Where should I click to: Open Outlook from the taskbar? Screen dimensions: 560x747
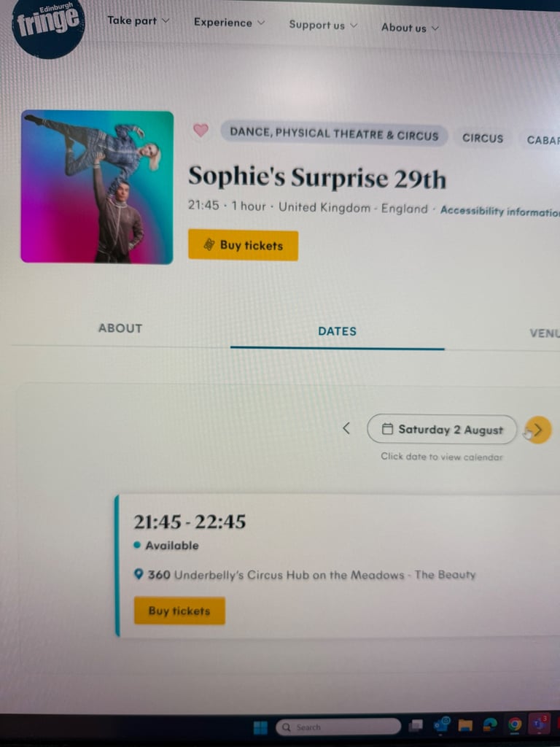pos(441,724)
